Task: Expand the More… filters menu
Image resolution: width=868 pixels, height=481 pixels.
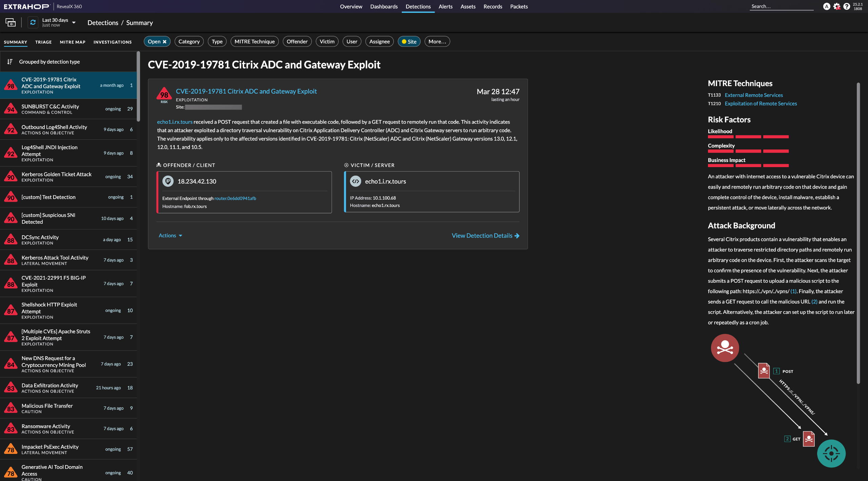Action: tap(437, 42)
